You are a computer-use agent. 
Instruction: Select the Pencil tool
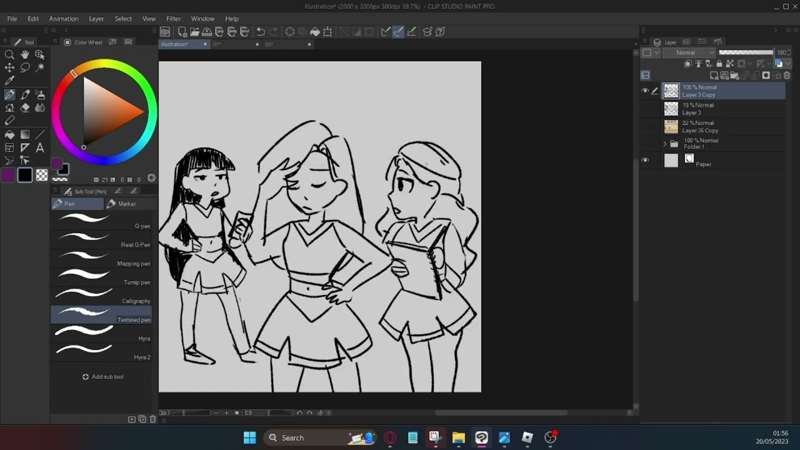point(24,94)
